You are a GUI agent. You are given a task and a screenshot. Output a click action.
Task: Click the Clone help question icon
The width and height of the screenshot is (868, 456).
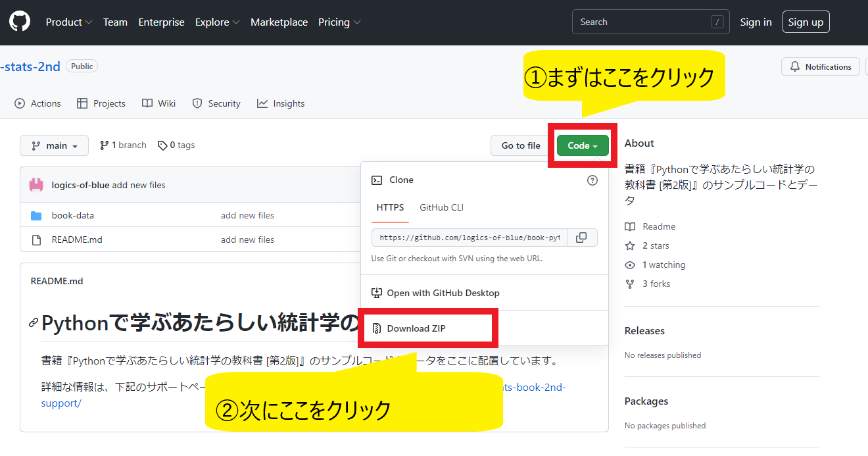(x=592, y=180)
